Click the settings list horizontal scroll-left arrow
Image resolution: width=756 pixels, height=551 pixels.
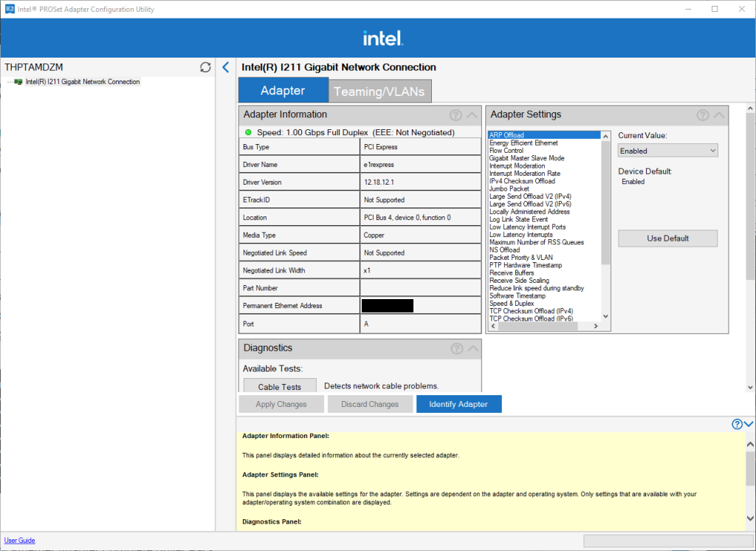492,326
